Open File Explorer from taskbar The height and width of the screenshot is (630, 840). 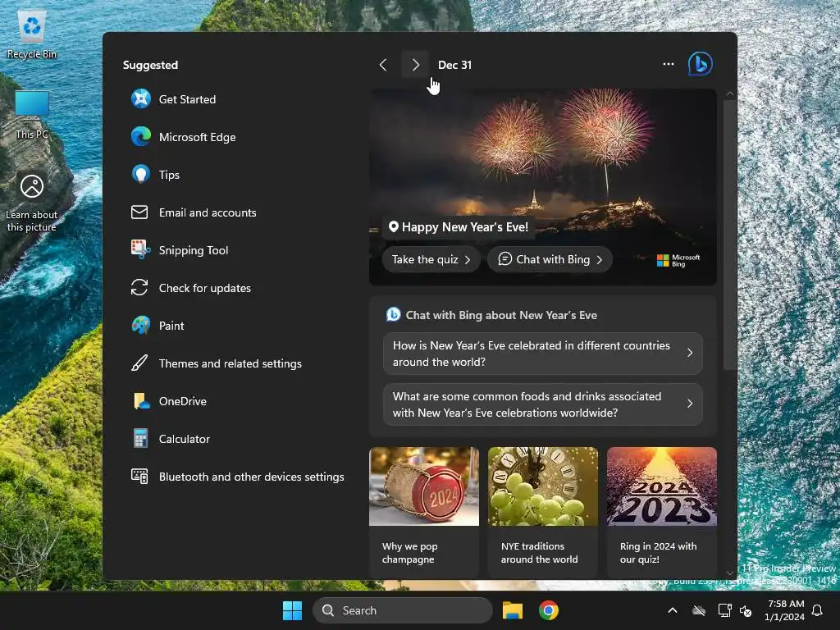coord(512,610)
